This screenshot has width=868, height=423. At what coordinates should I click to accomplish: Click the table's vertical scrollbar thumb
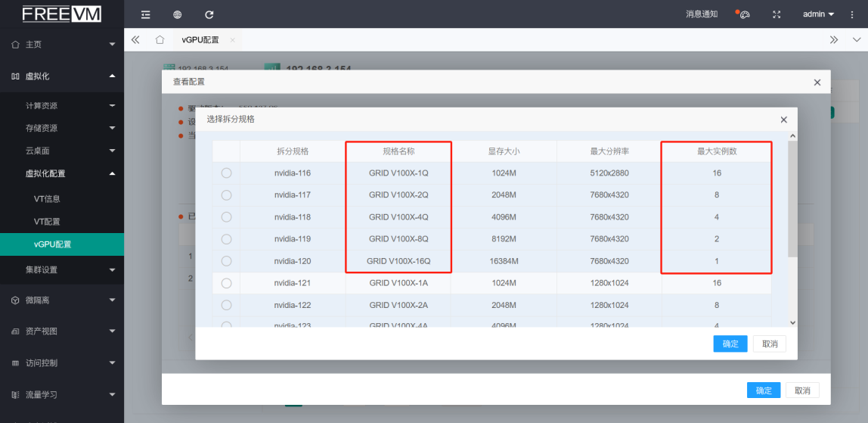pyautogui.click(x=792, y=199)
